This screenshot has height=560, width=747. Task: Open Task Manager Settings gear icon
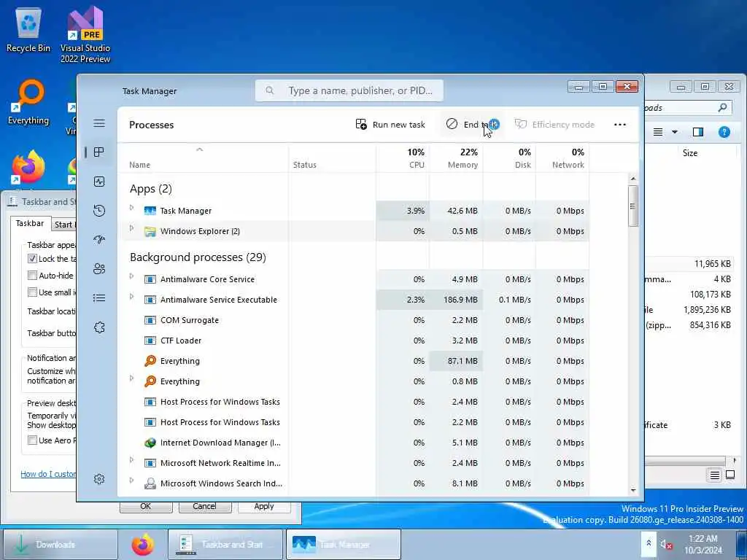point(99,479)
